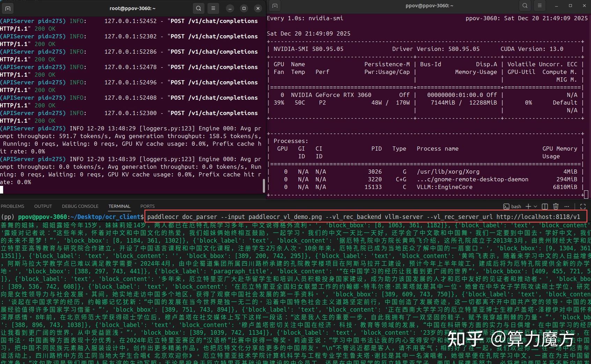Click '50C' GPU temperature value

pyautogui.click(x=300, y=103)
